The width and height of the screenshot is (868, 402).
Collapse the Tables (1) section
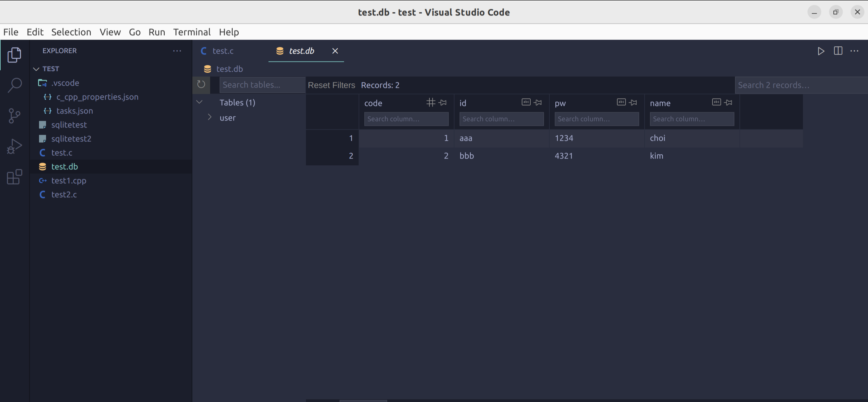click(200, 102)
